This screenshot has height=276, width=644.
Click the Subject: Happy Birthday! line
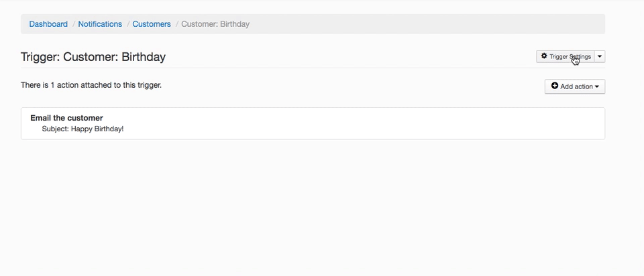83,129
